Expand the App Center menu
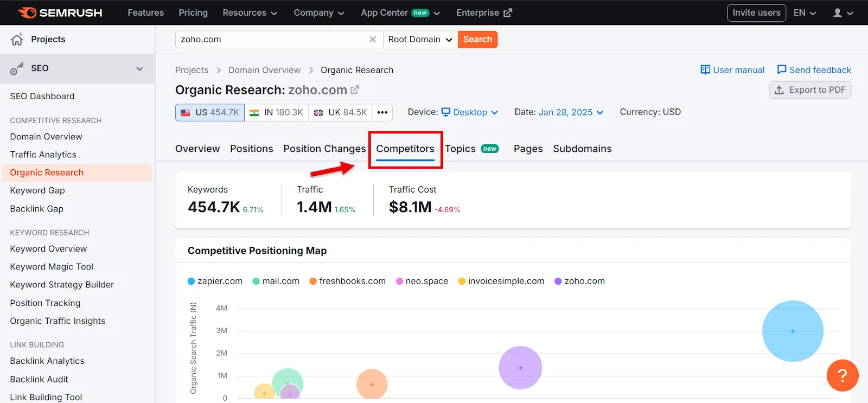 pos(400,12)
